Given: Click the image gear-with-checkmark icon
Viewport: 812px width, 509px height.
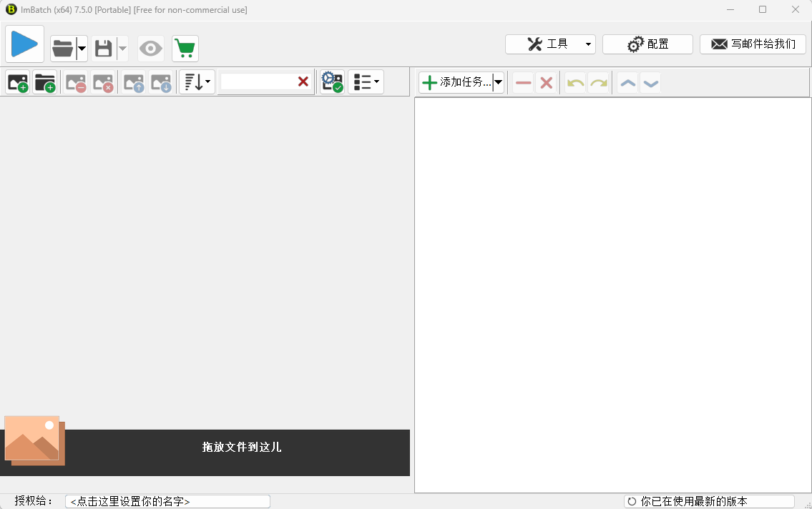Looking at the screenshot, I should click(333, 81).
